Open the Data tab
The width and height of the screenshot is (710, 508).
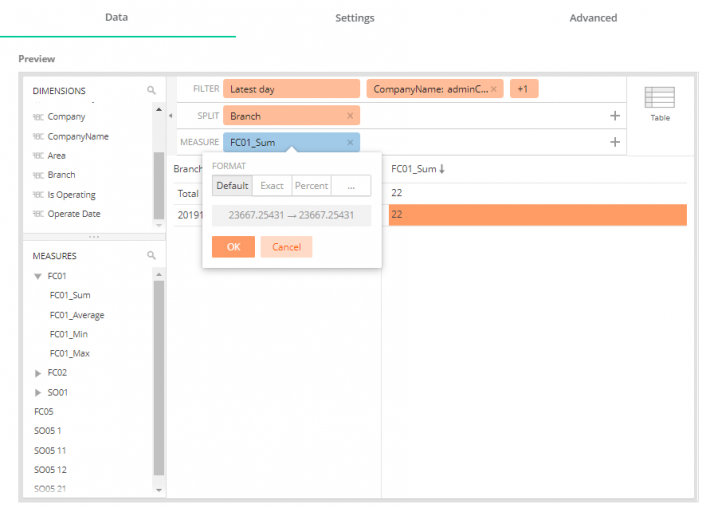point(116,17)
